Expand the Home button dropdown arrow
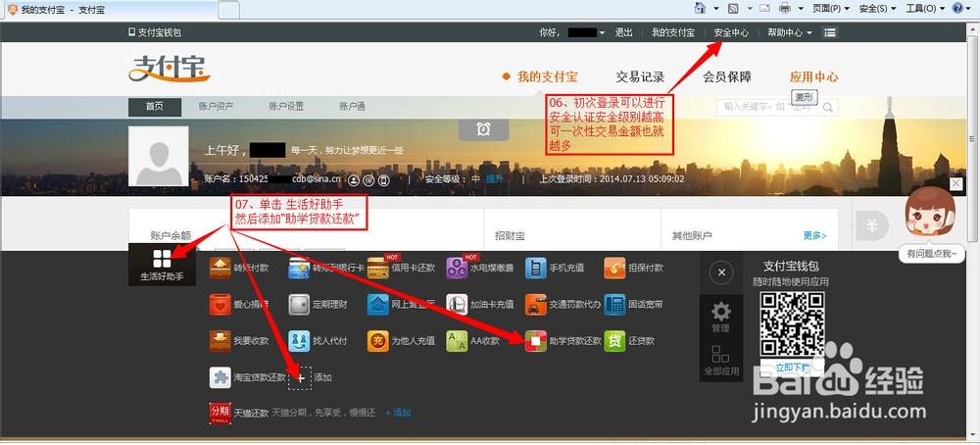980x445 pixels. pyautogui.click(x=716, y=9)
